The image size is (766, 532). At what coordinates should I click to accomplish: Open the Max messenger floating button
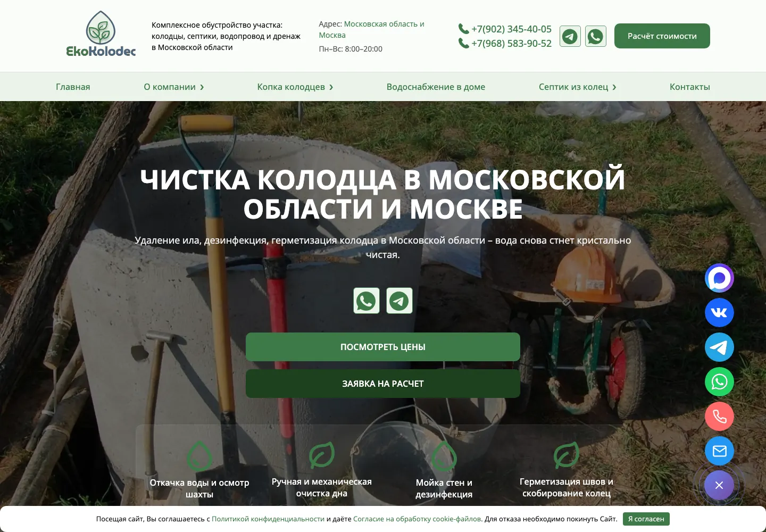(x=719, y=278)
